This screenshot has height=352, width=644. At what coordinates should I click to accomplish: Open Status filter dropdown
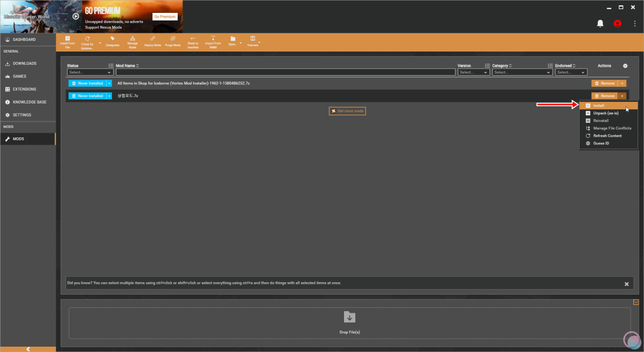pos(90,72)
